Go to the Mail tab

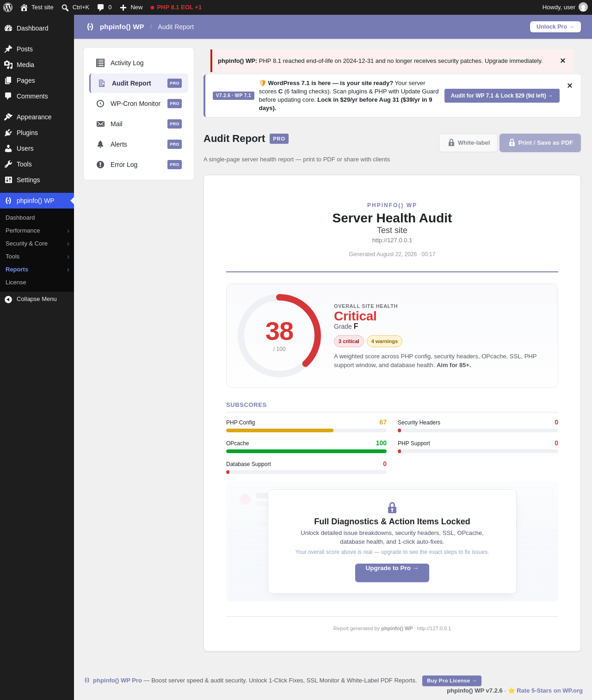tap(139, 124)
